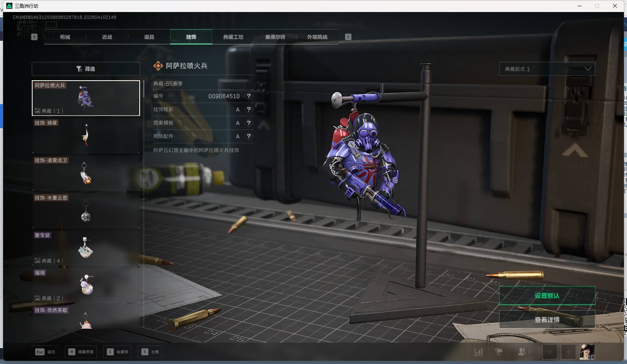The image size is (627, 364).
Task: Switch to the 枪械 tab
Action: coord(65,37)
